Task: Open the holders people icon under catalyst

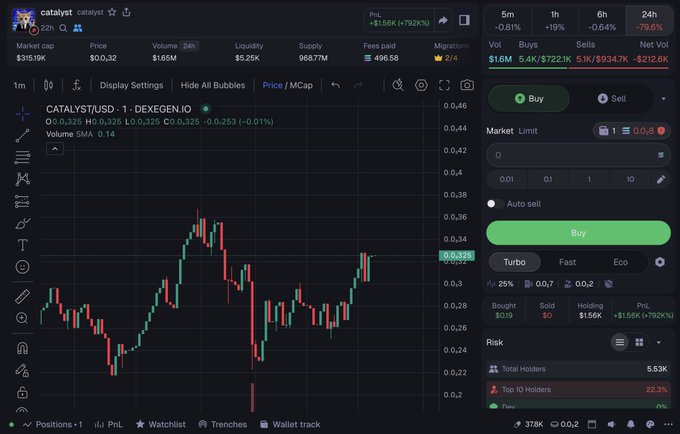Action: [78, 28]
